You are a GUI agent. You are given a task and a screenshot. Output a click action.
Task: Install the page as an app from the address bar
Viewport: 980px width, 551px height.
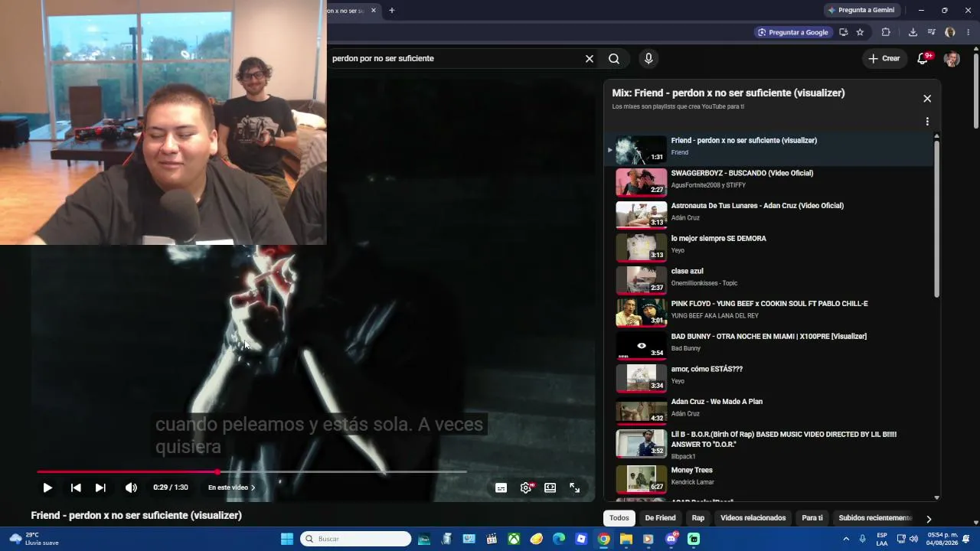click(x=843, y=32)
